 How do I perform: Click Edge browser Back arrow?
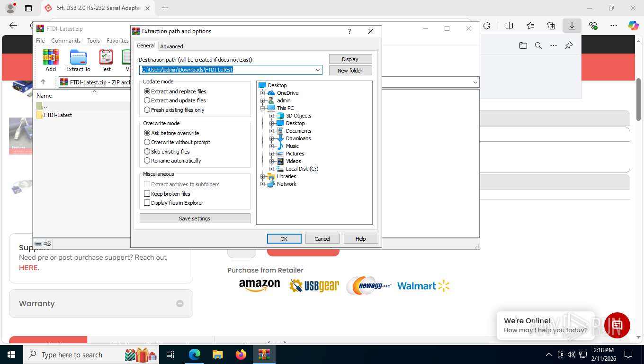pos(13,26)
